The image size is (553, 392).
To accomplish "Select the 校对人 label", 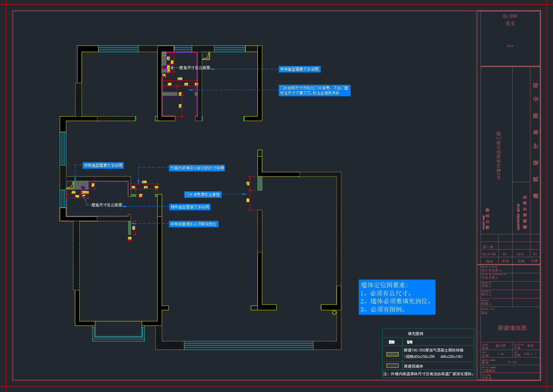I will click(x=486, y=294).
